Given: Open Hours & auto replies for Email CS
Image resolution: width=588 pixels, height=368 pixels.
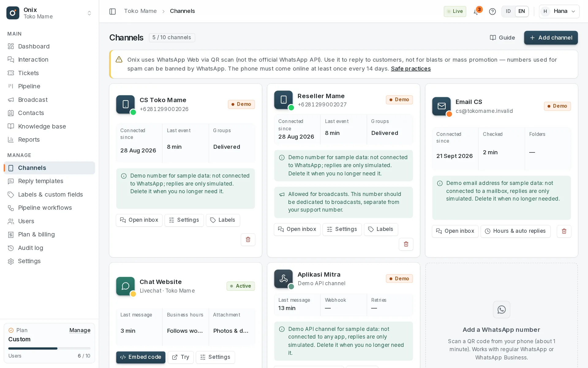Looking at the screenshot, I should [515, 231].
